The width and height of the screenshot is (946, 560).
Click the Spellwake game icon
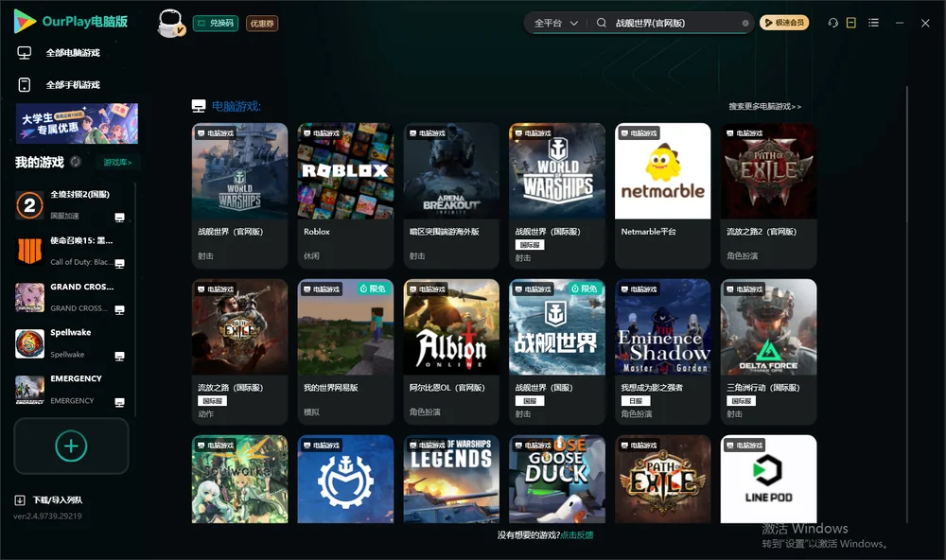(29, 343)
